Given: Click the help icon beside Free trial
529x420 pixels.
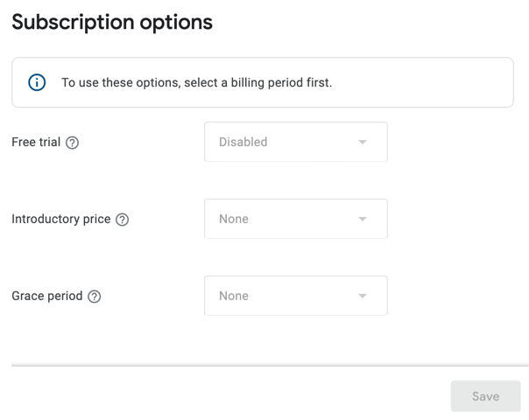Looking at the screenshot, I should (x=73, y=143).
